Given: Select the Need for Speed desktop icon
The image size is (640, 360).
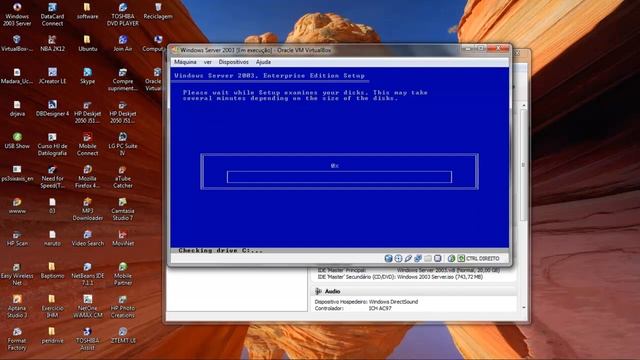Looking at the screenshot, I should pos(52,177).
